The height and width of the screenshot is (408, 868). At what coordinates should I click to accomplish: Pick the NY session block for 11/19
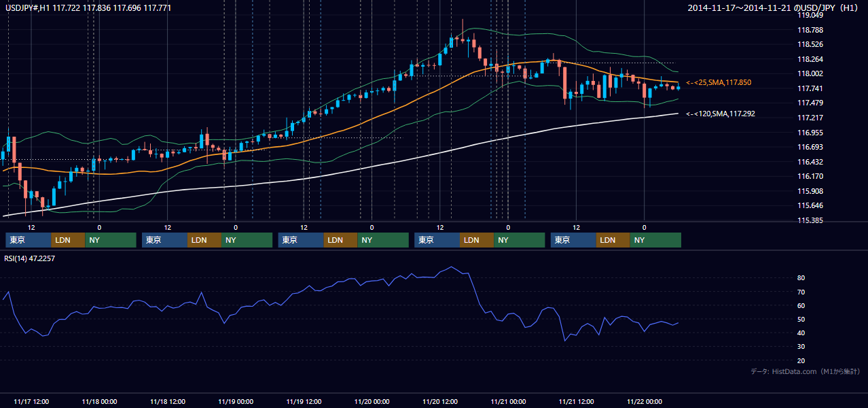tap(383, 240)
